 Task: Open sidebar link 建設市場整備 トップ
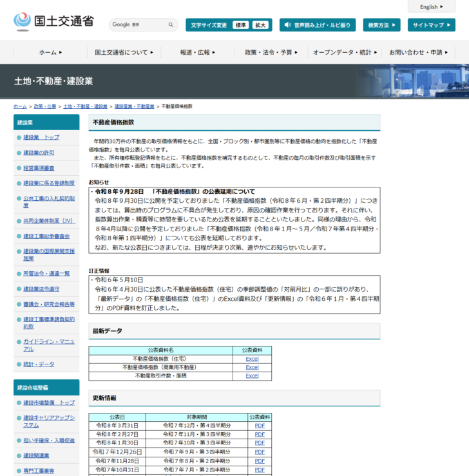49,403
